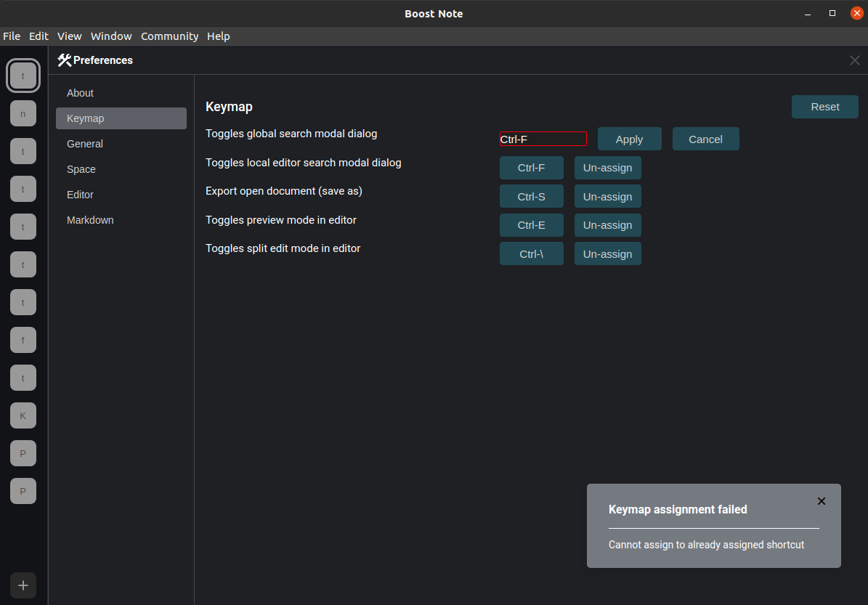Open the Window menu

(x=111, y=36)
